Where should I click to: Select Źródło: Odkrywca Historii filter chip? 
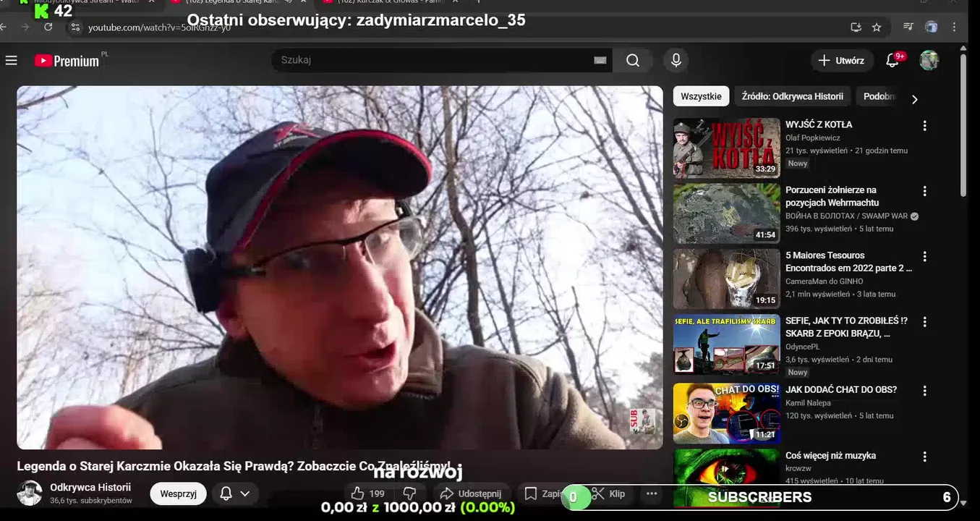pyautogui.click(x=792, y=96)
